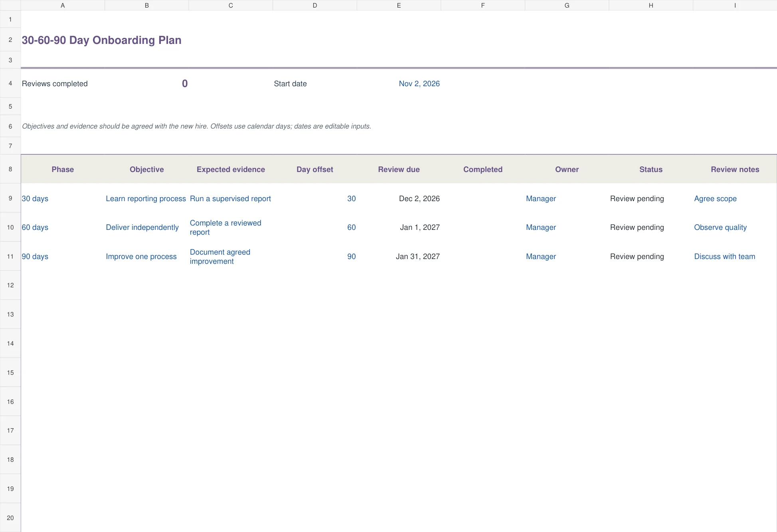Image resolution: width=777 pixels, height=532 pixels.
Task: Click the 'Start date' label cell
Action: [x=315, y=83]
